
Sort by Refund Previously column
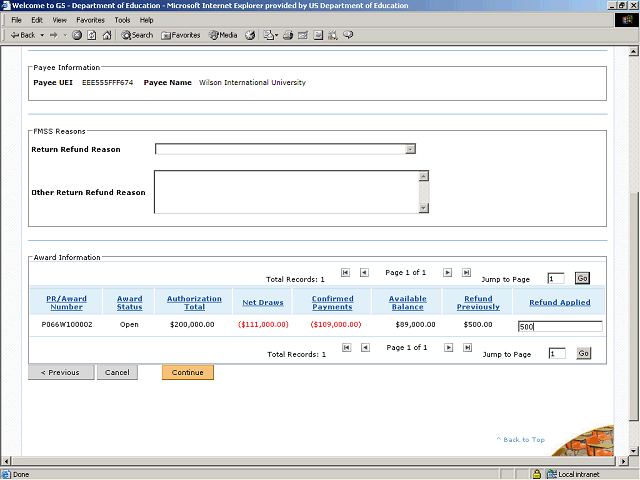[x=478, y=303]
